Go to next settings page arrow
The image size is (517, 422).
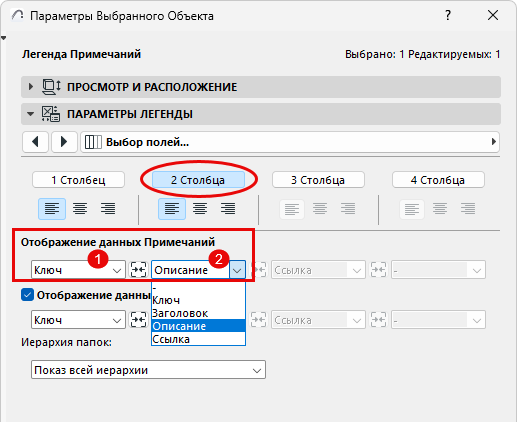[64, 142]
